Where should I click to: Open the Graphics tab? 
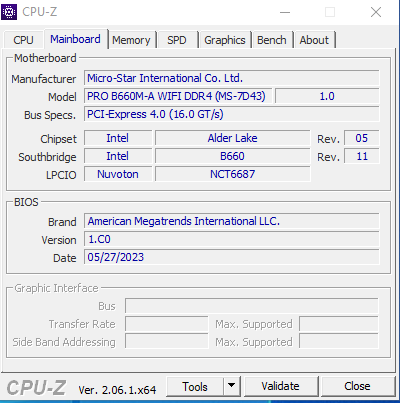point(225,40)
